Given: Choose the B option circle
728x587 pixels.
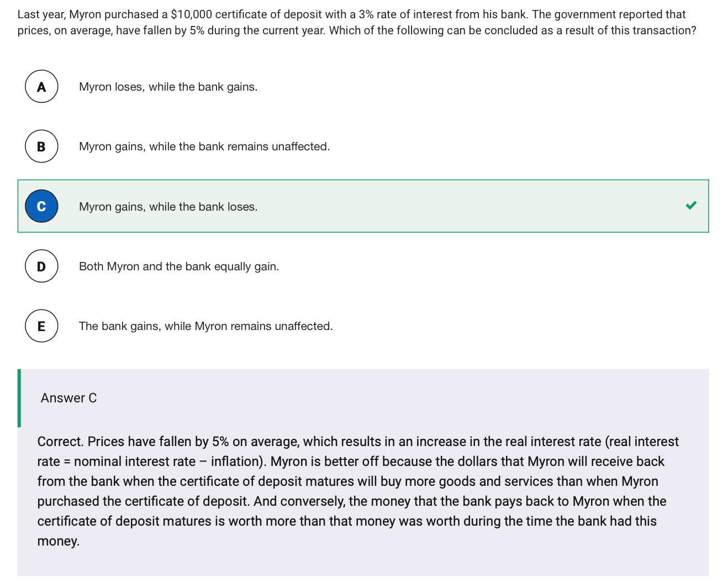Looking at the screenshot, I should (x=41, y=146).
